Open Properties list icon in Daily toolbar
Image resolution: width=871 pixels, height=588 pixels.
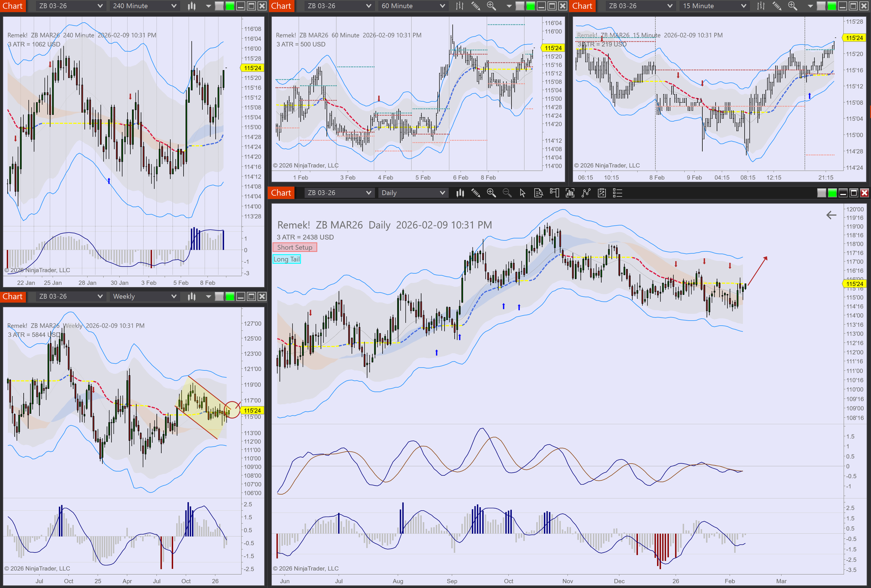tap(617, 193)
